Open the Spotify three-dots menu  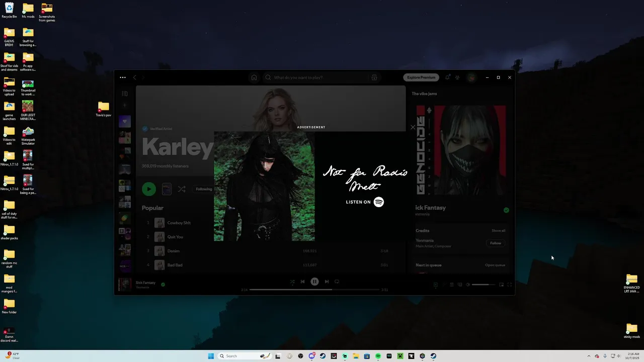tap(123, 77)
